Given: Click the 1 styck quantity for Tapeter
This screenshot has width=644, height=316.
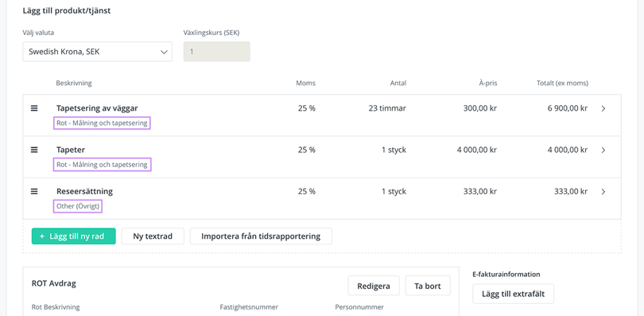Looking at the screenshot, I should (x=394, y=150).
